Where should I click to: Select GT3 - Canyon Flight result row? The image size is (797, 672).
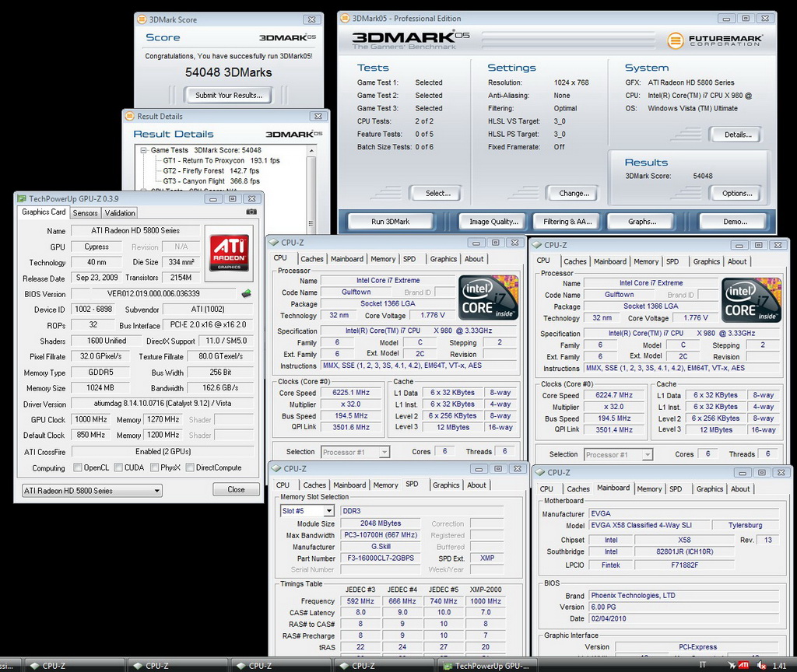tap(211, 180)
